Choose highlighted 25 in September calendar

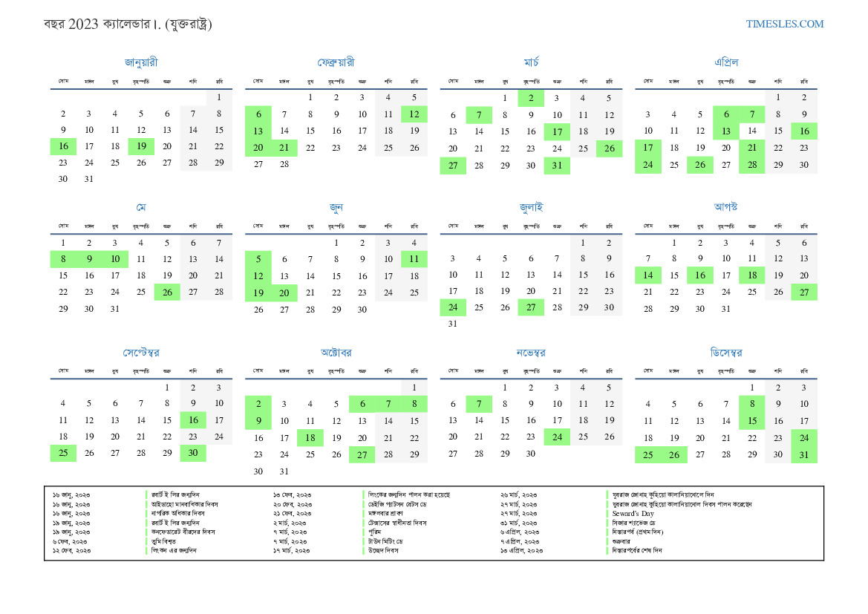click(63, 453)
